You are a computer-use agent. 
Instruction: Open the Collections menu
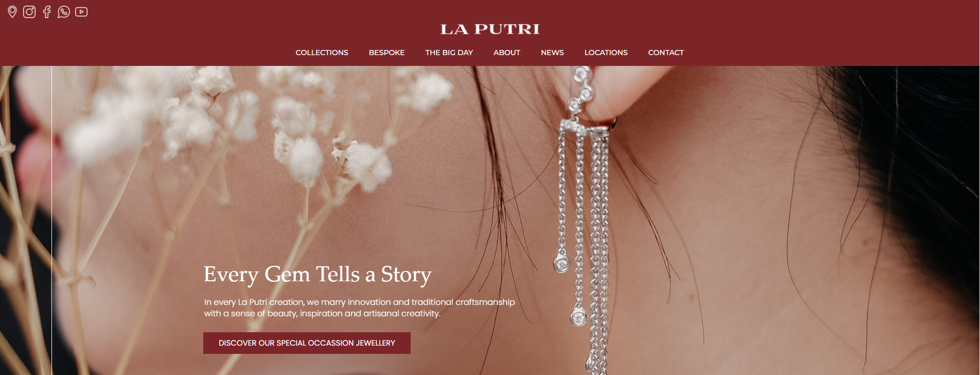(x=322, y=53)
